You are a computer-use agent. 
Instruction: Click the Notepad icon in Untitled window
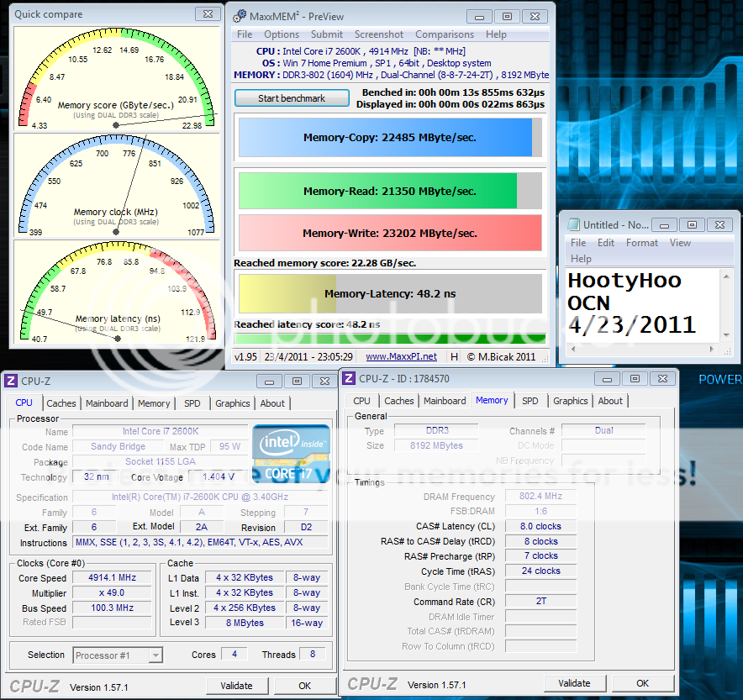(574, 224)
